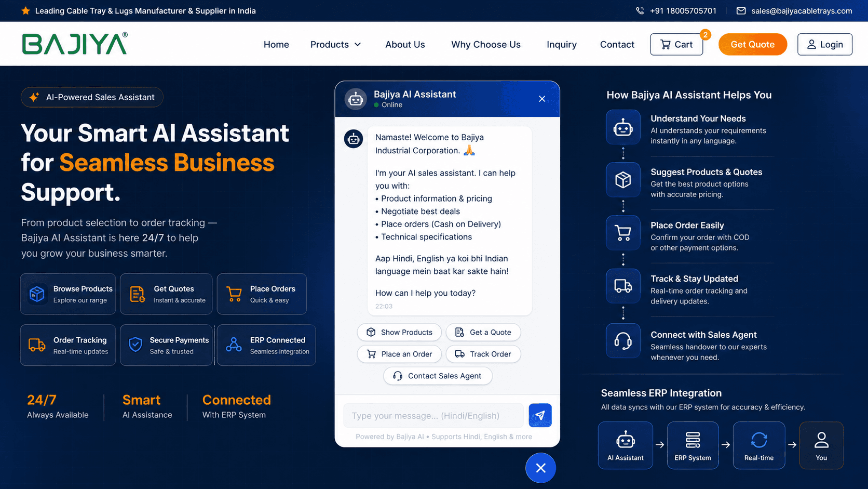Click the '22:03' message timestamp

384,306
